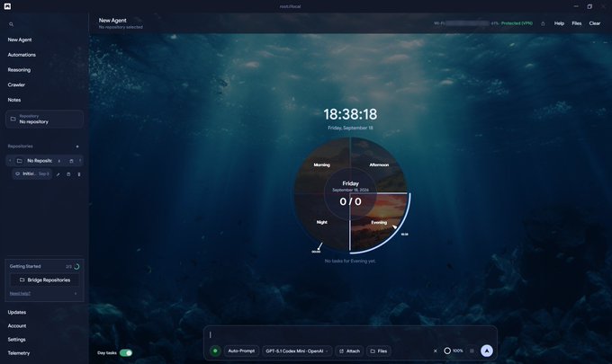Click the Protected (VPN) status text

[x=517, y=23]
